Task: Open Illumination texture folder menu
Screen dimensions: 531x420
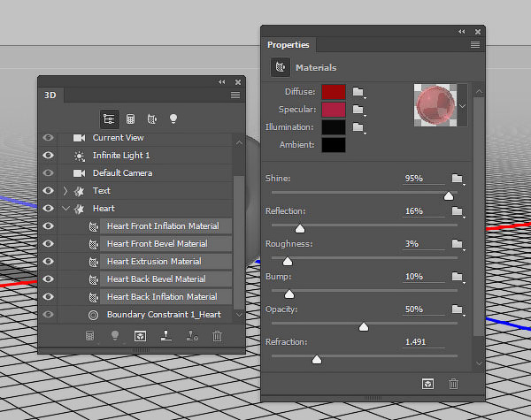Action: click(358, 127)
